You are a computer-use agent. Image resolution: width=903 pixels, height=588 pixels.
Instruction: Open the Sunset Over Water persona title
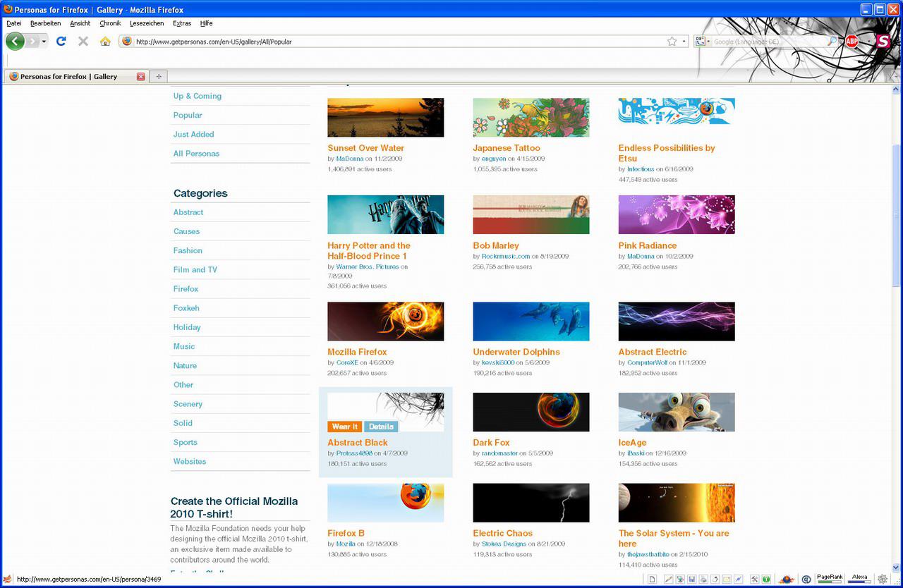pos(366,148)
